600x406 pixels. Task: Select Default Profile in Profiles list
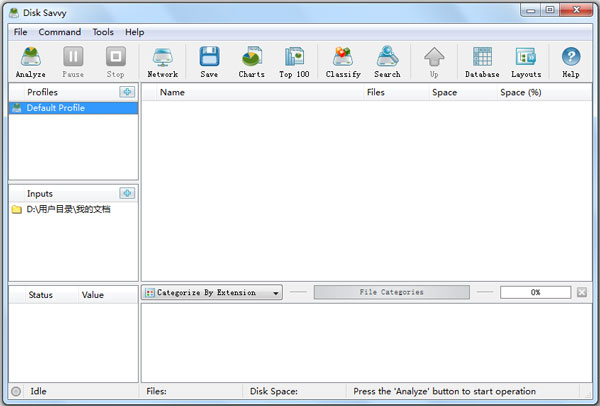(73, 108)
